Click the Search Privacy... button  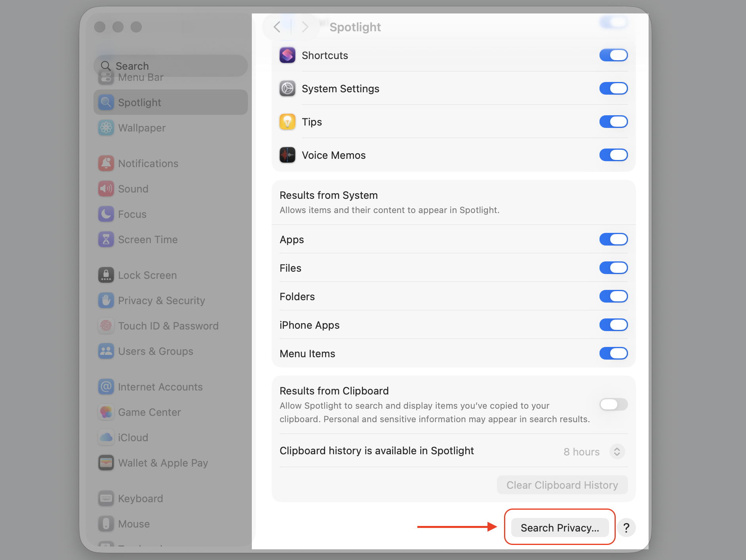pyautogui.click(x=559, y=528)
